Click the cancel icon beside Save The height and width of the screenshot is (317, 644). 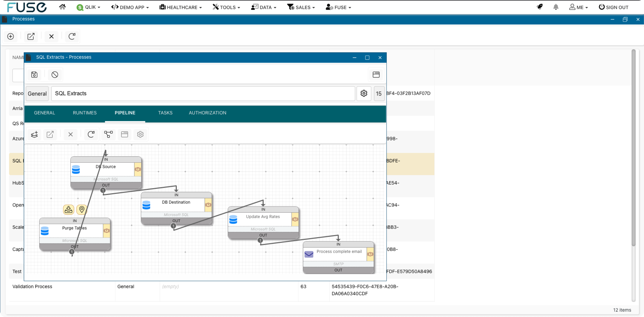click(x=55, y=75)
